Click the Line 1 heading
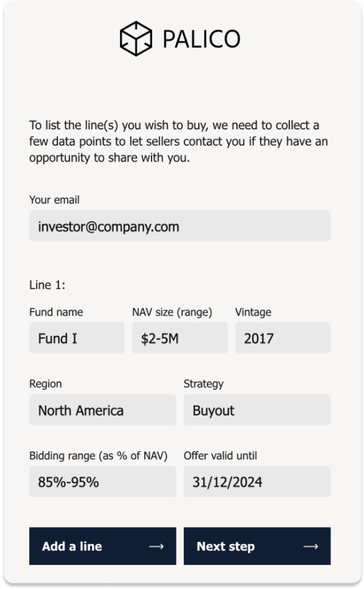The height and width of the screenshot is (589, 364). (x=47, y=285)
